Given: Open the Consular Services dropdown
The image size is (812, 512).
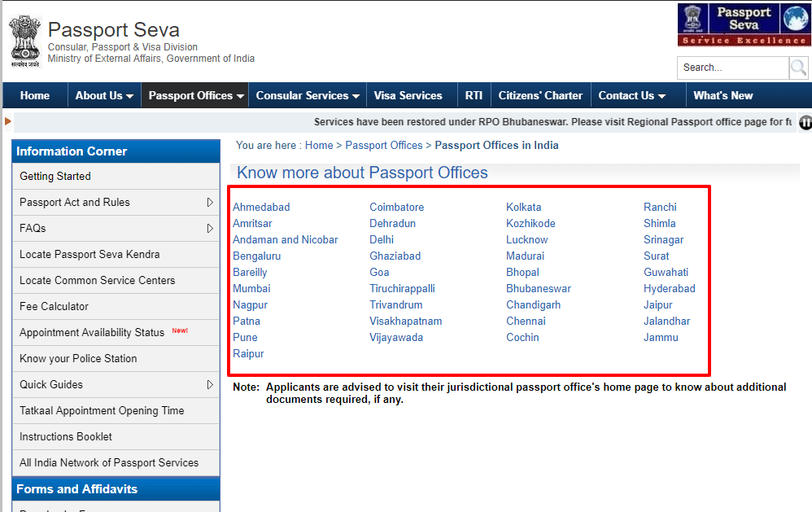Looking at the screenshot, I should pos(308,95).
